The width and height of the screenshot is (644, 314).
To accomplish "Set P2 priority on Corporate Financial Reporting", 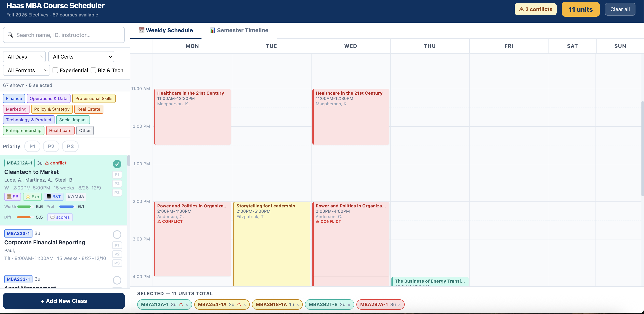I will (117, 254).
